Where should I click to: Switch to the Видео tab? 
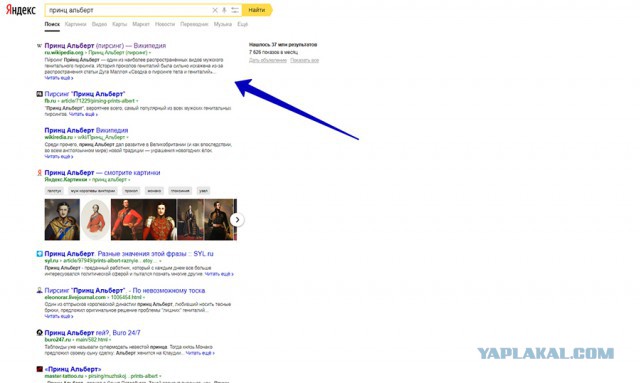pyautogui.click(x=99, y=24)
